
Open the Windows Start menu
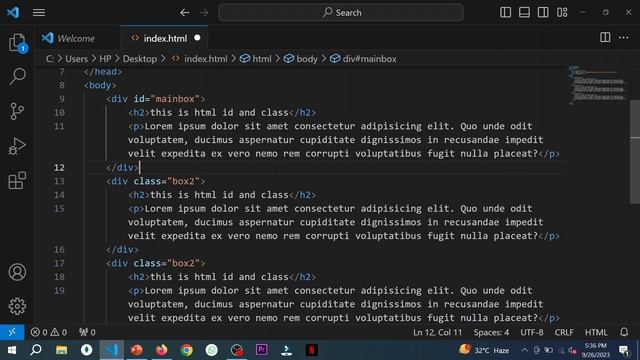(x=11, y=350)
